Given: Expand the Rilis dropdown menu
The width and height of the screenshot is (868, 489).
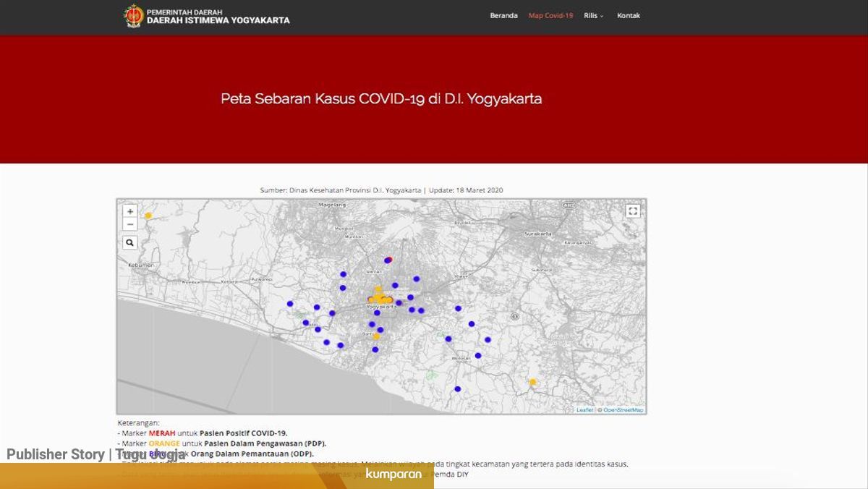Looking at the screenshot, I should tap(593, 16).
